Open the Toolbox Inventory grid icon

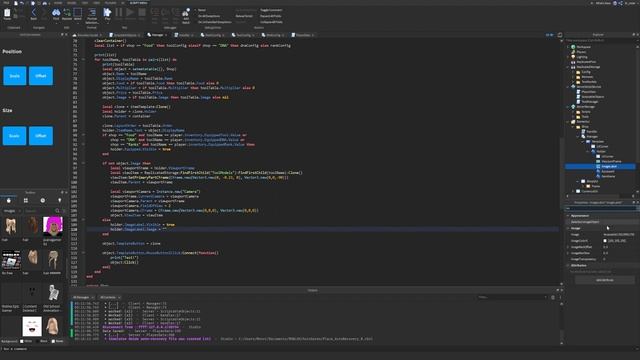coord(26,200)
